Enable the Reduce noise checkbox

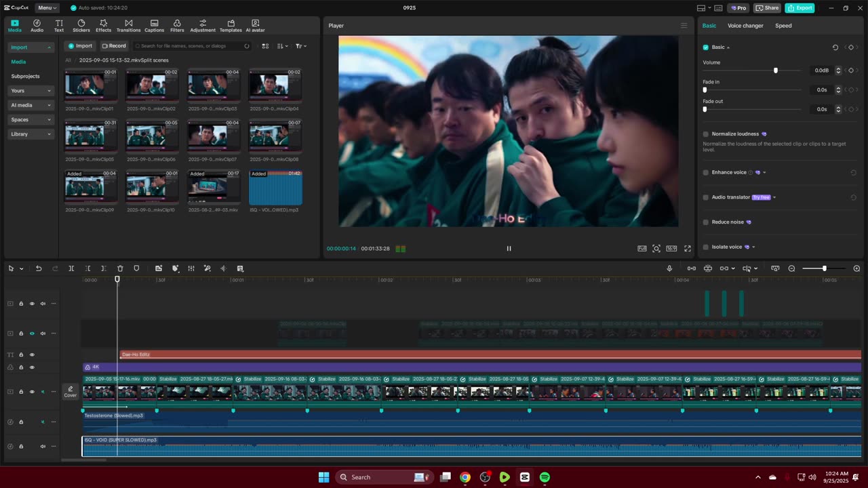tap(705, 222)
